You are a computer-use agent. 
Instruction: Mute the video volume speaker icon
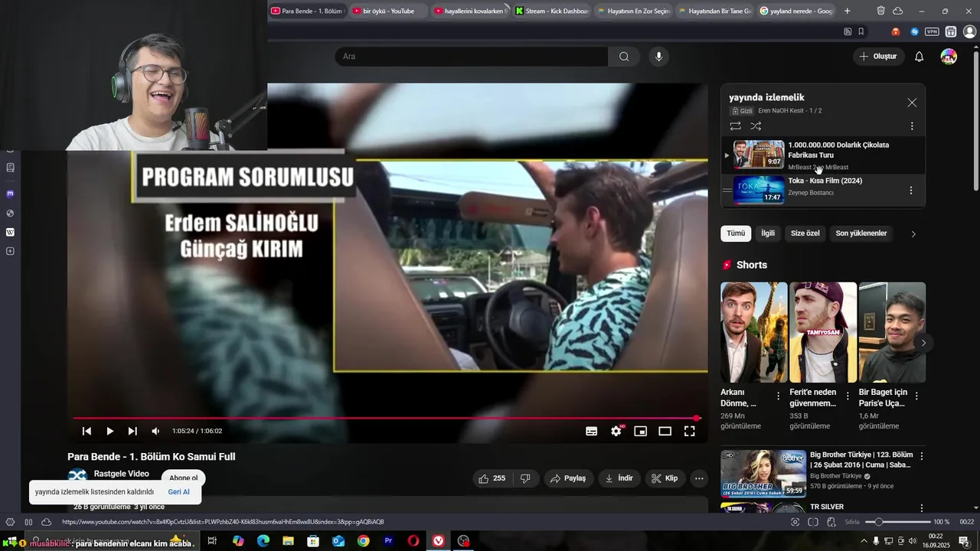pyautogui.click(x=155, y=431)
